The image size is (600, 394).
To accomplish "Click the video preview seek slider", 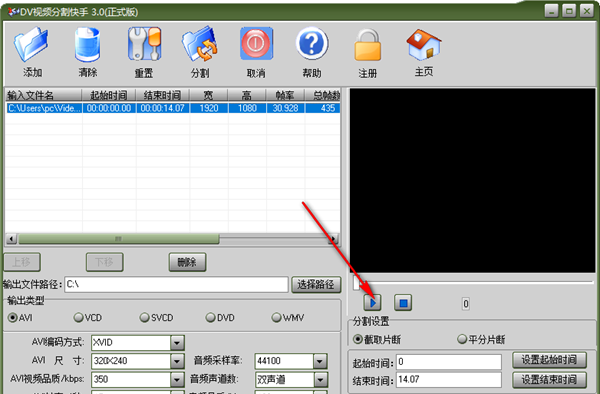I will [x=473, y=282].
